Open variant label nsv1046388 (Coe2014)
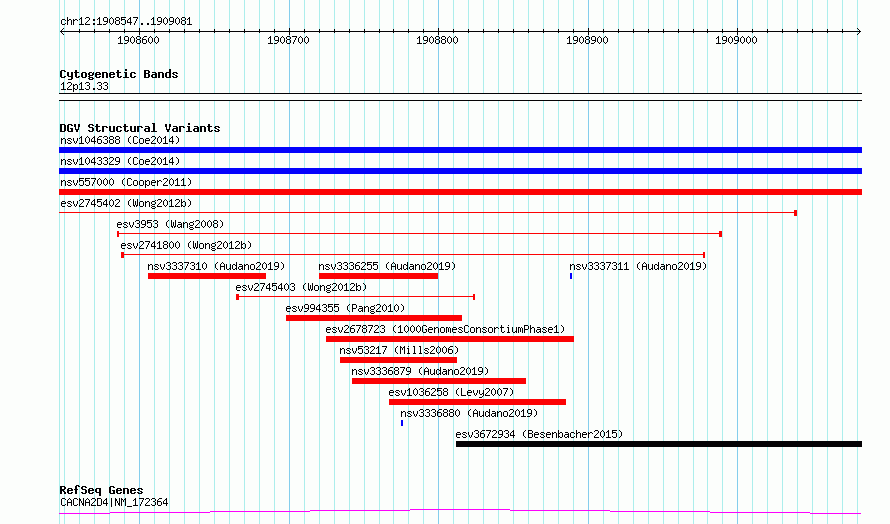This screenshot has height=524, width=890. pos(120,140)
